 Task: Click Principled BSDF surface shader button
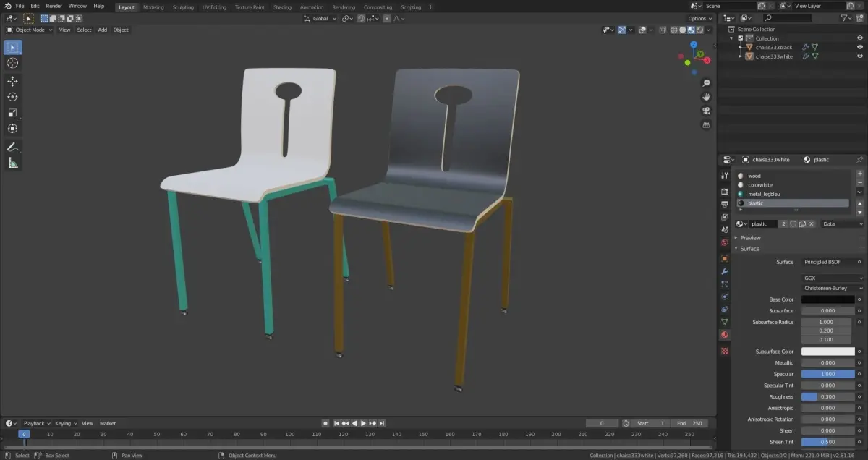click(827, 262)
